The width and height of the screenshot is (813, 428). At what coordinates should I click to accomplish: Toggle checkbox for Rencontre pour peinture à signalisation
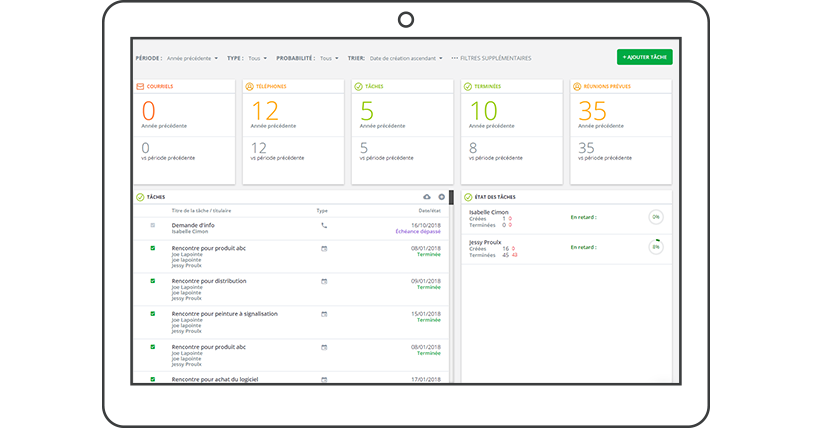tap(152, 313)
